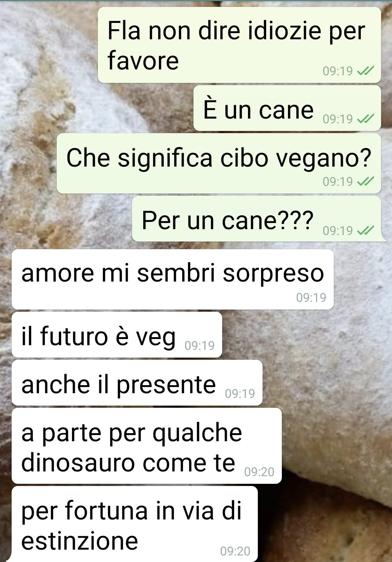Tap the "Che significa cibo vegano?" message
The width and height of the screenshot is (392, 562).
coord(219,163)
